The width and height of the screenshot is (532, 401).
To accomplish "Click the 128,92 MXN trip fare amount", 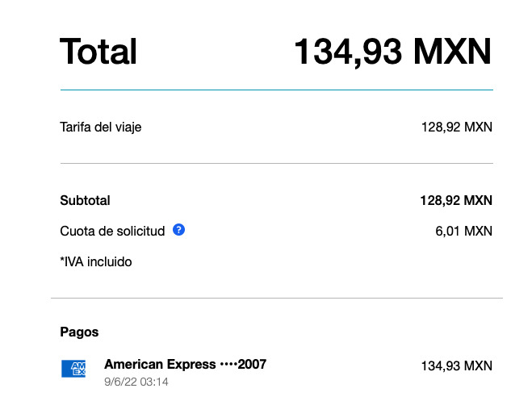I will pos(457,127).
